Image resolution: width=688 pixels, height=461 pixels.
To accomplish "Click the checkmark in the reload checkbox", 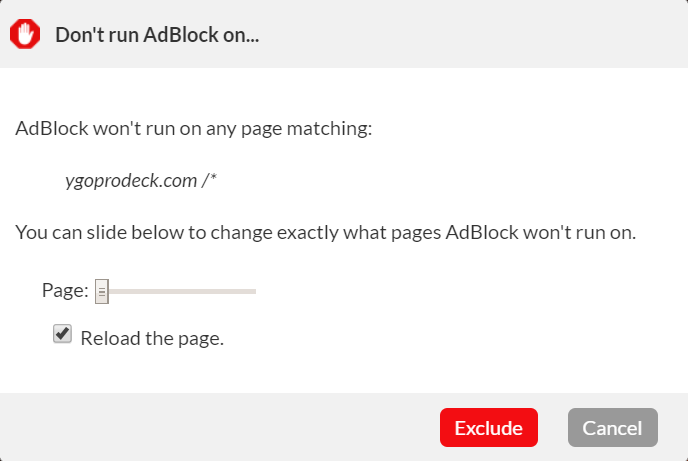I will click(x=63, y=333).
